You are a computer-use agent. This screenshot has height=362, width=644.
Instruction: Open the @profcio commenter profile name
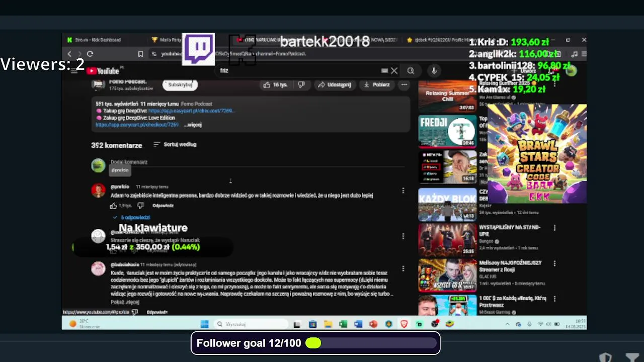coord(120,187)
